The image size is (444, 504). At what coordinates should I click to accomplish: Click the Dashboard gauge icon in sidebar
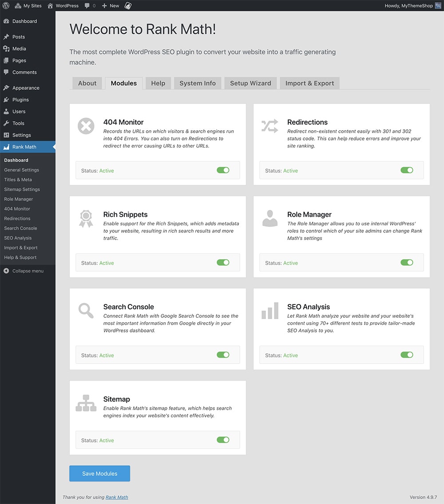[6, 21]
